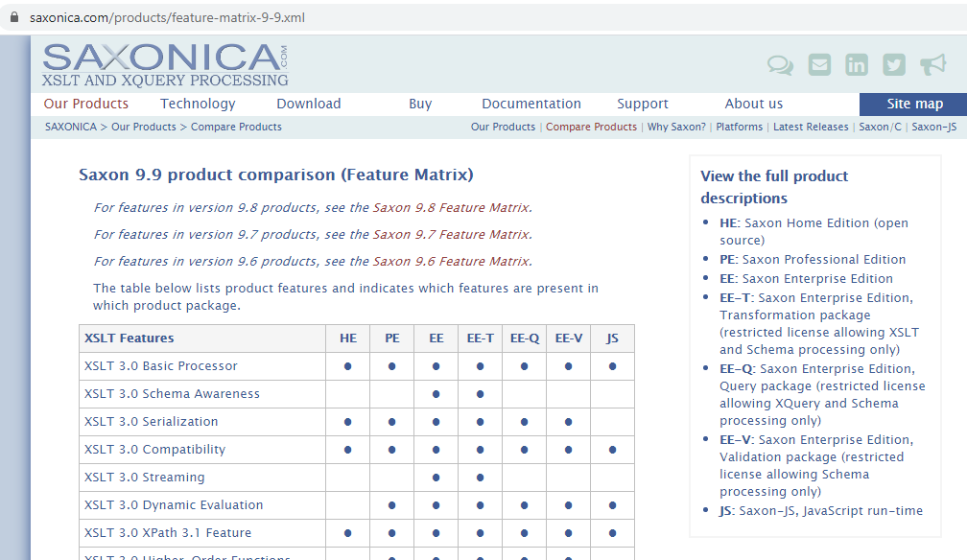Open the EE-Q Query package description
This screenshot has width=967, height=560.
point(823,395)
